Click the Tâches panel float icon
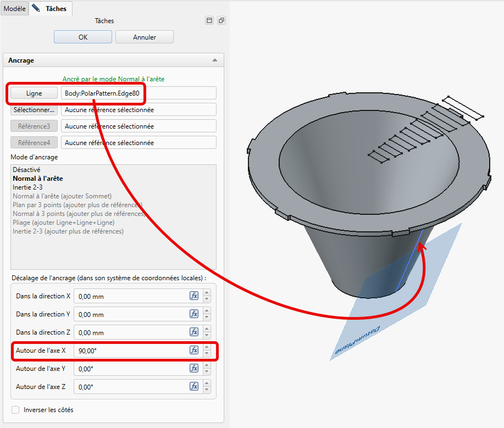 pyautogui.click(x=221, y=20)
